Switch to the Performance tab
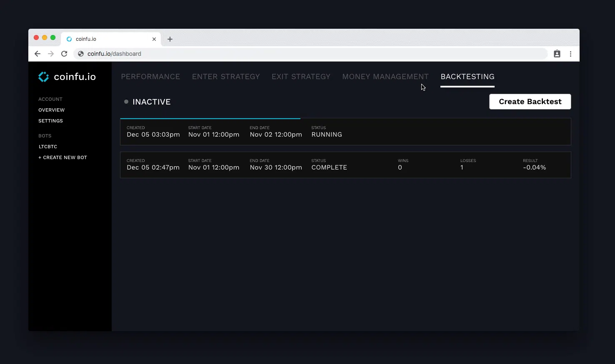Viewport: 615px width, 364px height. (x=150, y=77)
